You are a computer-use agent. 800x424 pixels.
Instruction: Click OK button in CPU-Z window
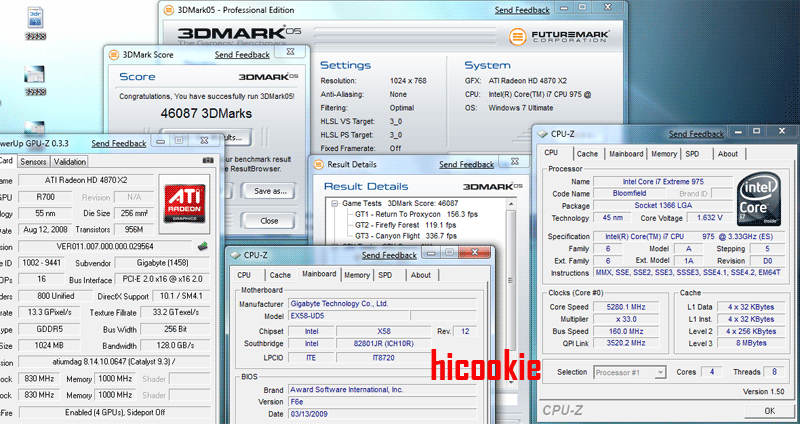point(769,411)
